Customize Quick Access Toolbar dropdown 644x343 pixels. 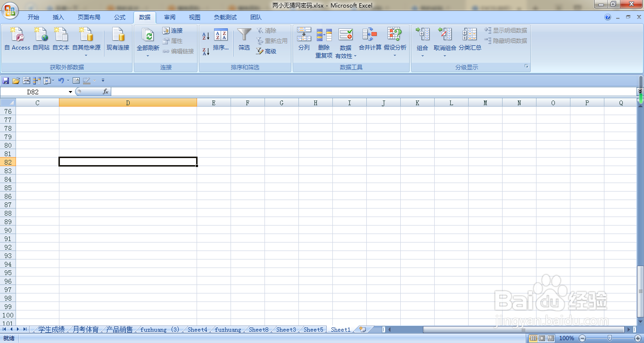coord(103,81)
